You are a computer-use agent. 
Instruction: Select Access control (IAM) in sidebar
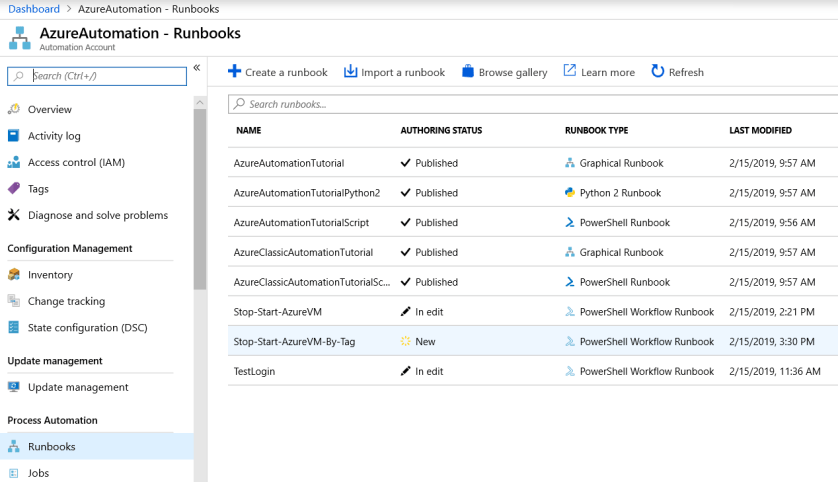coord(76,162)
